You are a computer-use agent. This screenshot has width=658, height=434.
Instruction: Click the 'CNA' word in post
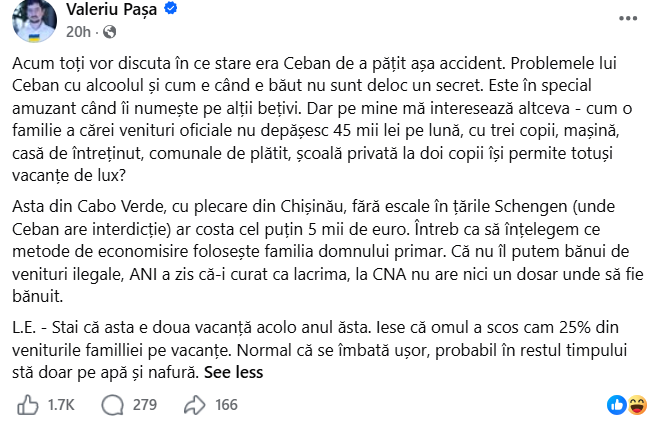click(389, 275)
